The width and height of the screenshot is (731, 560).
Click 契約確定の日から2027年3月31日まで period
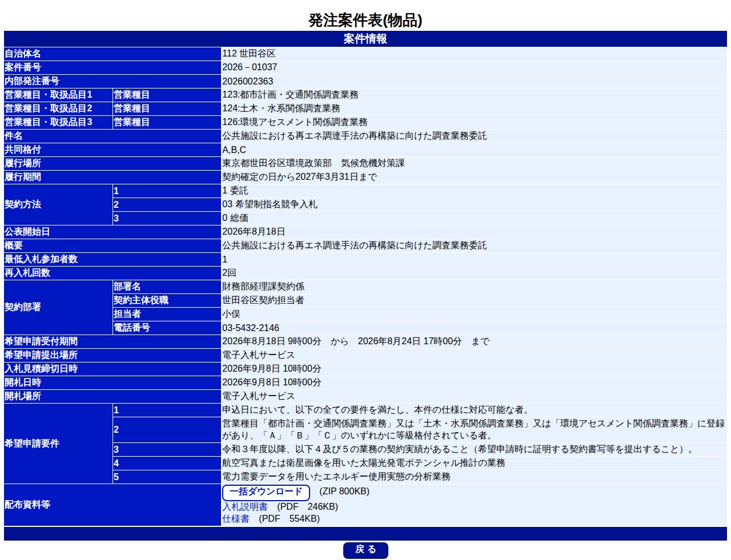coord(299,177)
